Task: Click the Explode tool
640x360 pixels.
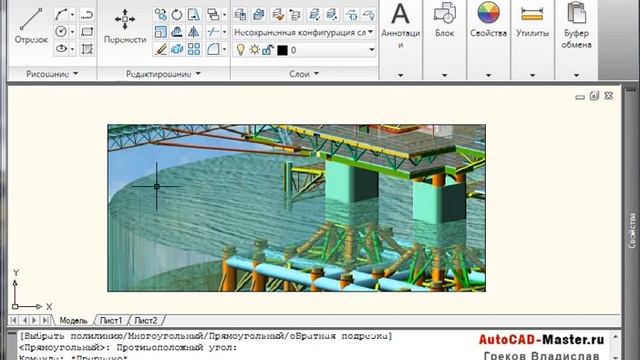Action: point(177,49)
